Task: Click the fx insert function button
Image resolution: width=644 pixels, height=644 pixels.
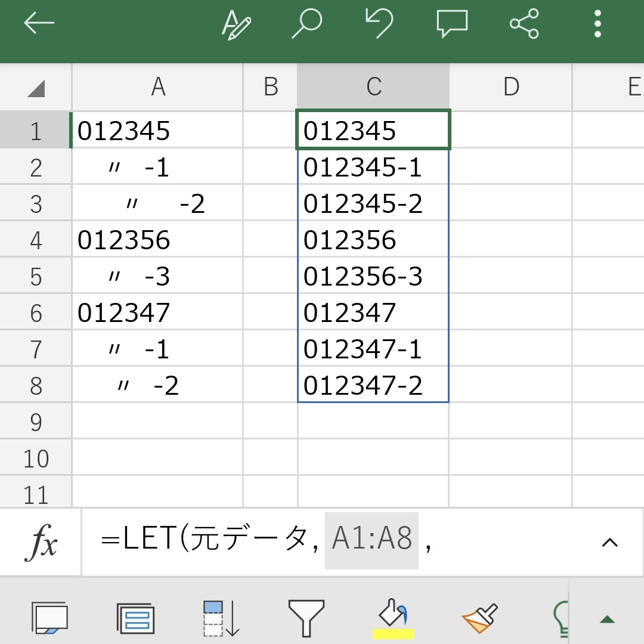Action: [41, 543]
